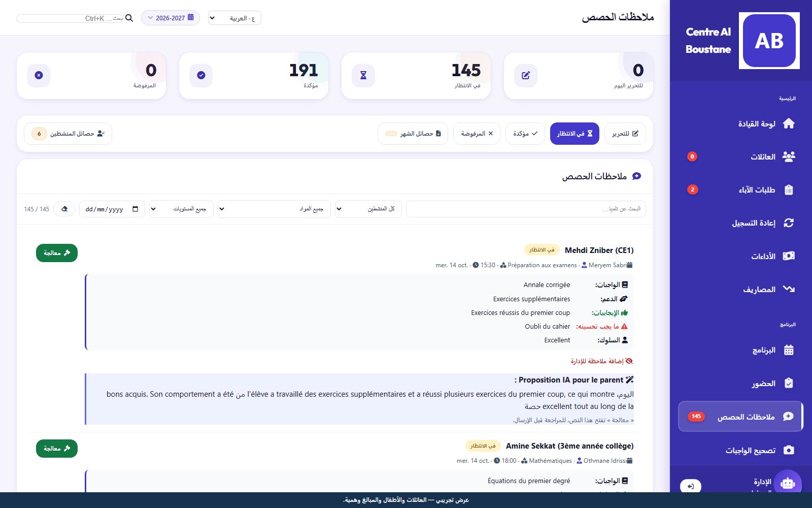Viewport: 812px width, 508px height.
Task: Click the logout arrow button in sidebar
Action: coord(691,486)
